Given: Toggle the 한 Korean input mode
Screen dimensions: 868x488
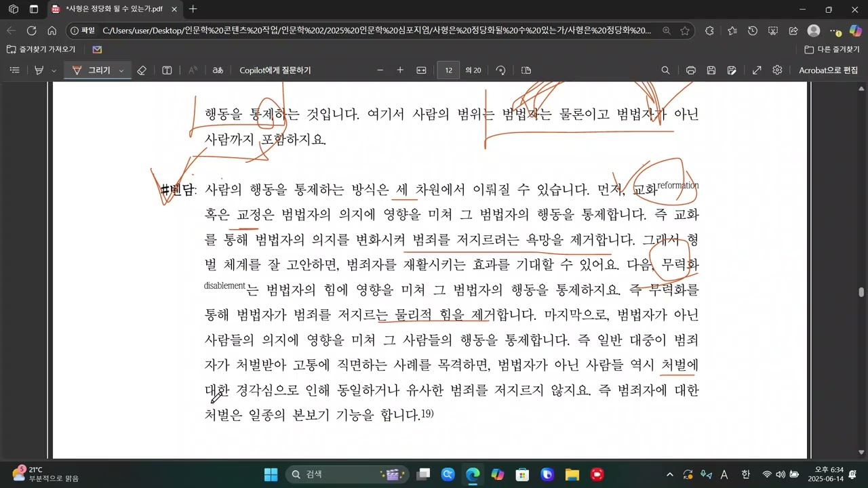Looking at the screenshot, I should tap(745, 474).
